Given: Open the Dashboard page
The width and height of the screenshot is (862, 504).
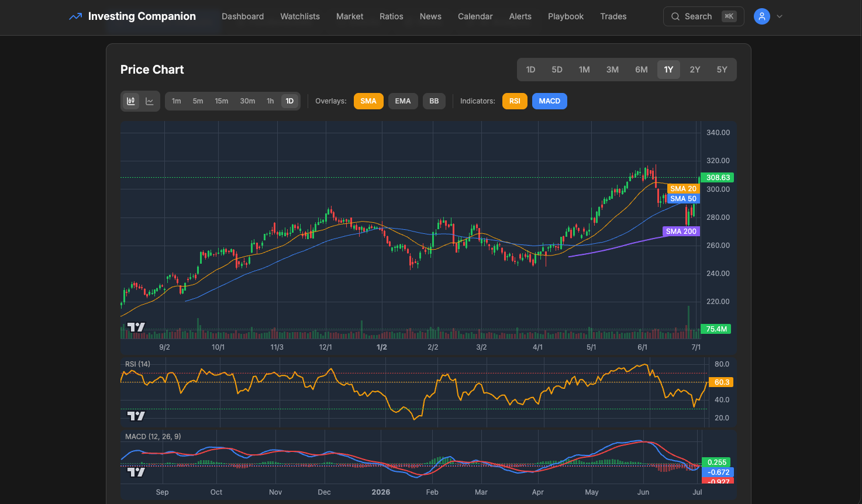Looking at the screenshot, I should click(243, 16).
